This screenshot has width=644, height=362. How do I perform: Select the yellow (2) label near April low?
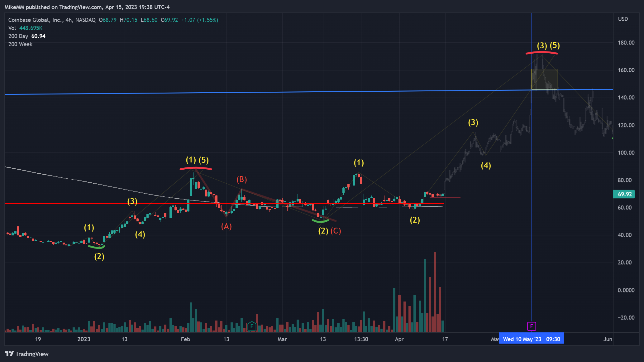[415, 220]
